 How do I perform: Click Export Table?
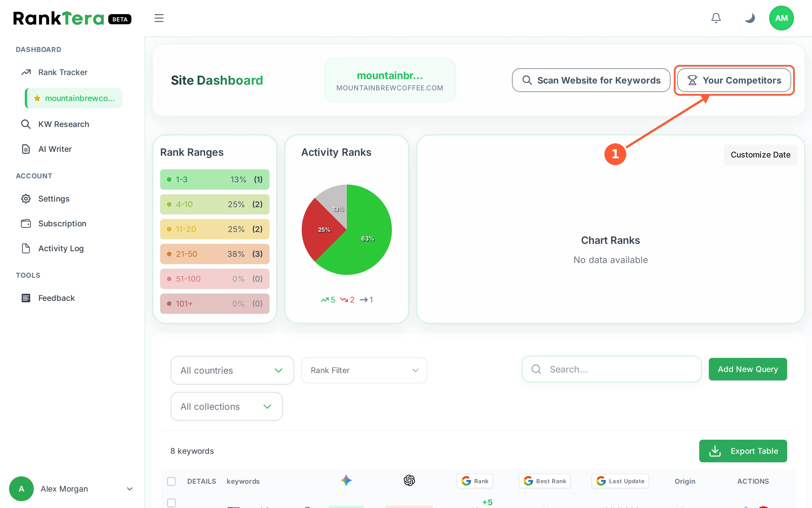(743, 451)
